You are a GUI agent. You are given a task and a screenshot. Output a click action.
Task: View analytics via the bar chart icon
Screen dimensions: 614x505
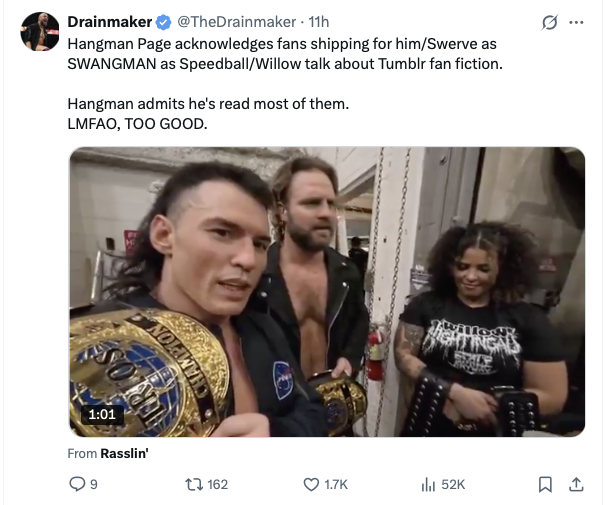(x=428, y=485)
